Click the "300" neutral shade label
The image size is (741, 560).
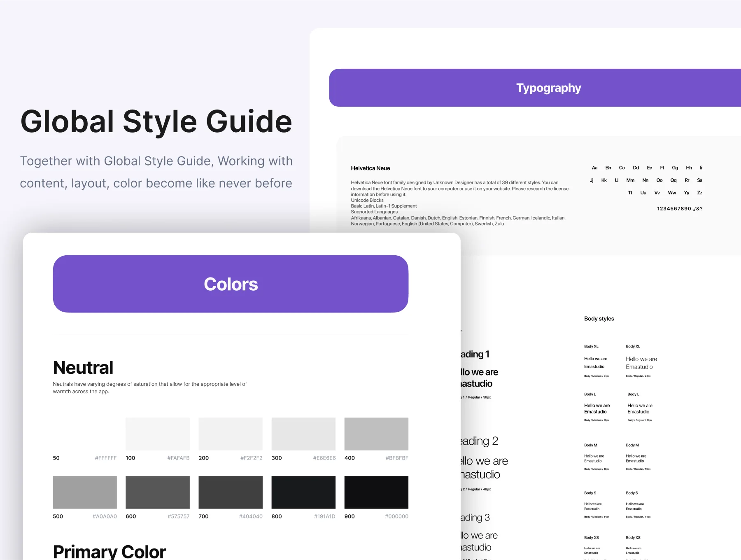[x=277, y=458]
